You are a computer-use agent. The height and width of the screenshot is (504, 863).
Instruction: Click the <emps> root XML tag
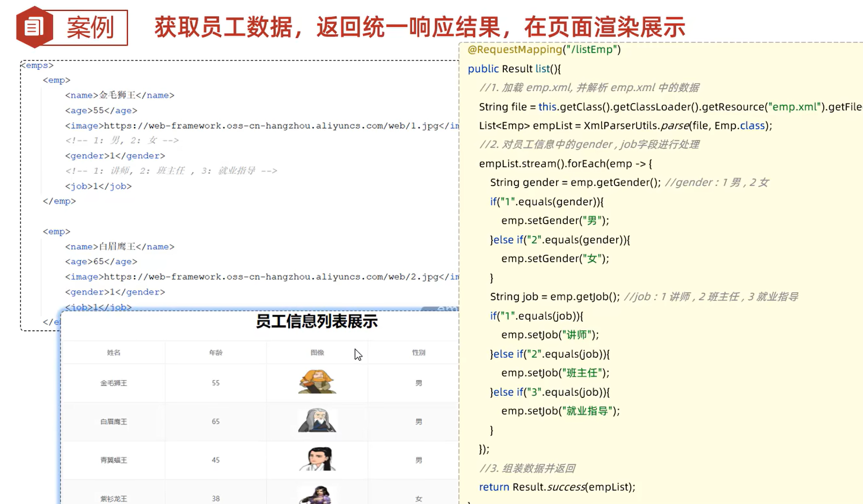[36, 65]
